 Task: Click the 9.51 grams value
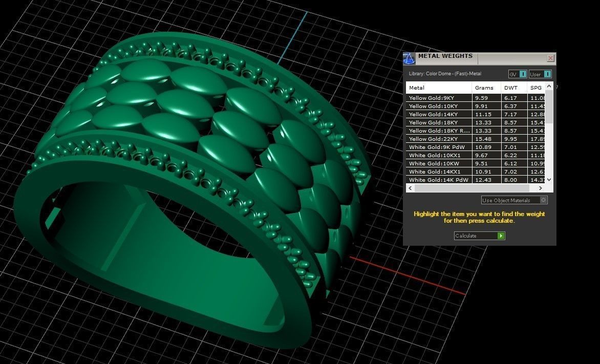pos(481,163)
